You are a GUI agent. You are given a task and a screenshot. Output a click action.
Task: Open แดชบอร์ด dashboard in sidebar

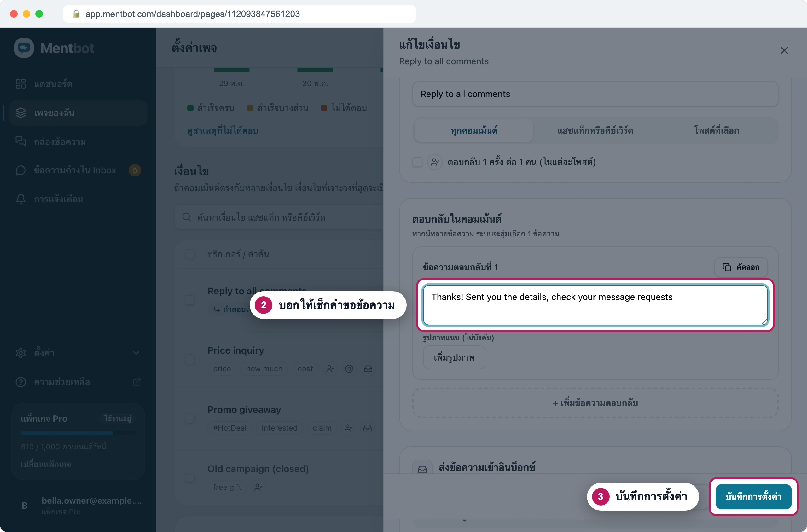click(78, 84)
